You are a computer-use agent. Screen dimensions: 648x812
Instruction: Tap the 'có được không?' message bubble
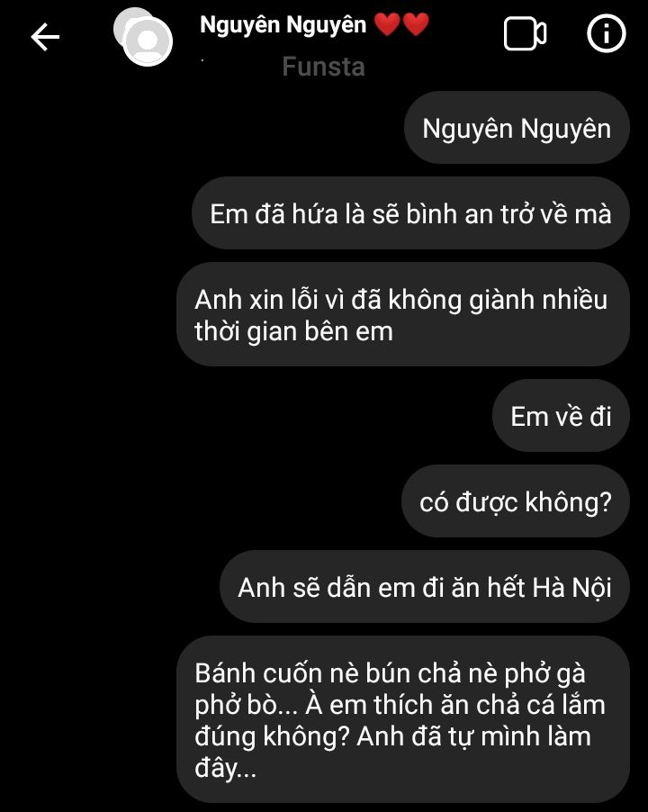516,501
